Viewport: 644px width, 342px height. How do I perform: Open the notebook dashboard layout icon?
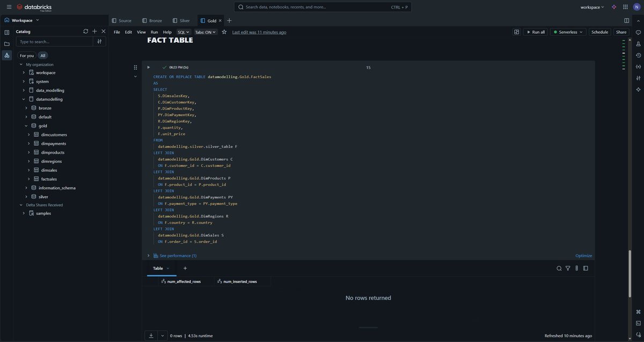517,32
